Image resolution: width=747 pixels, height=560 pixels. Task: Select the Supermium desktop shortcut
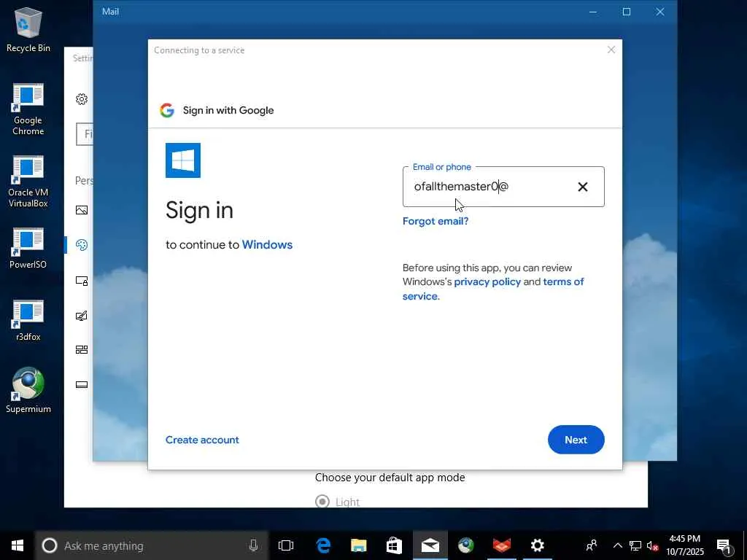click(28, 390)
